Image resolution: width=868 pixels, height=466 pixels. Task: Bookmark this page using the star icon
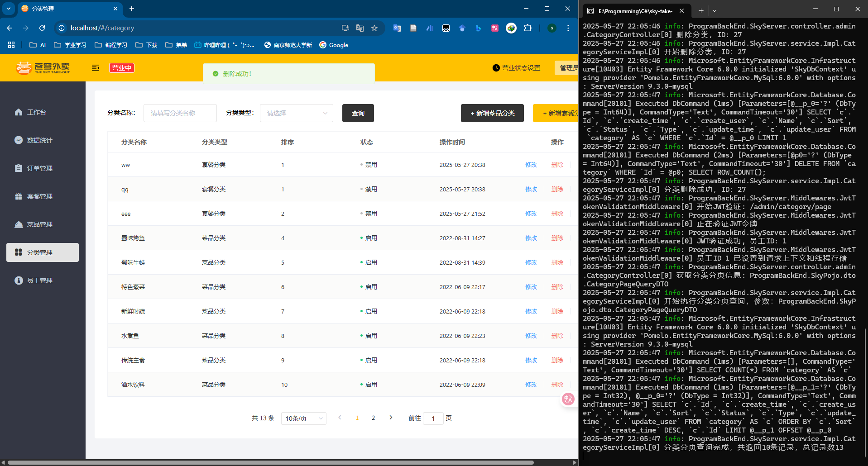pos(374,28)
